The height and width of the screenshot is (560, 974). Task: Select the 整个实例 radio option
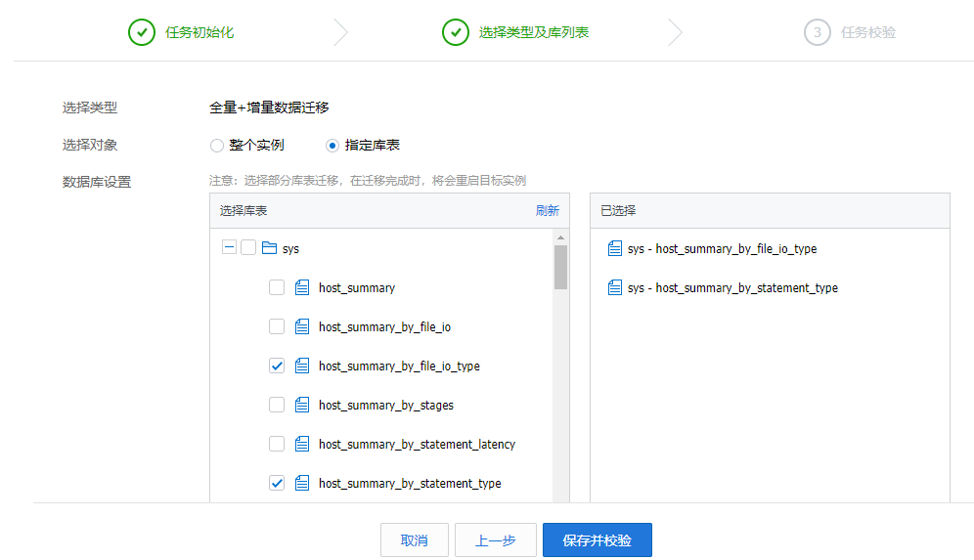click(x=217, y=146)
